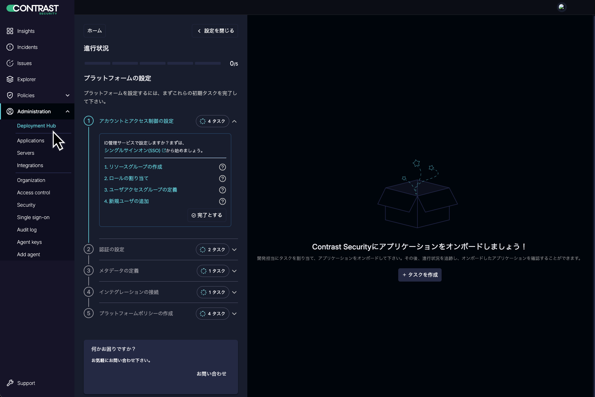Image resolution: width=595 pixels, height=397 pixels.
Task: Click お問い合わせ button
Action: 211,373
